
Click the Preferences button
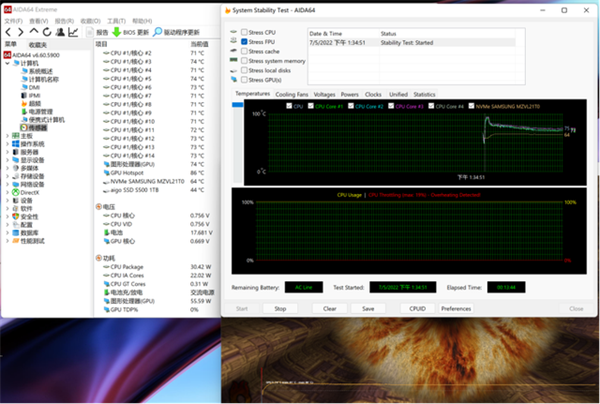coord(456,308)
